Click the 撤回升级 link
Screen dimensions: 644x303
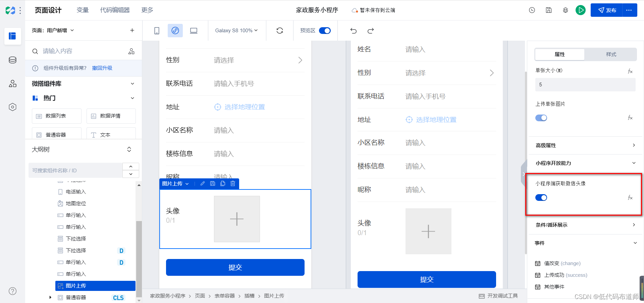(102, 68)
